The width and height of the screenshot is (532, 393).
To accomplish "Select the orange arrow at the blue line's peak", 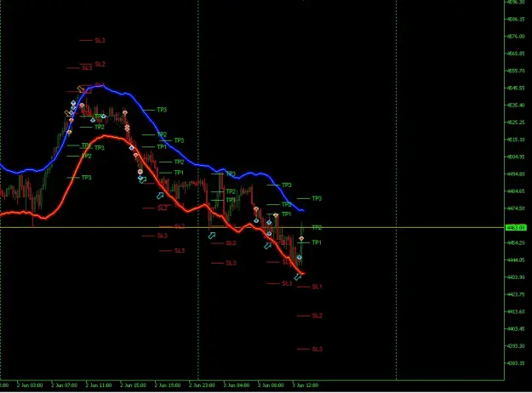I will pyautogui.click(x=81, y=89).
